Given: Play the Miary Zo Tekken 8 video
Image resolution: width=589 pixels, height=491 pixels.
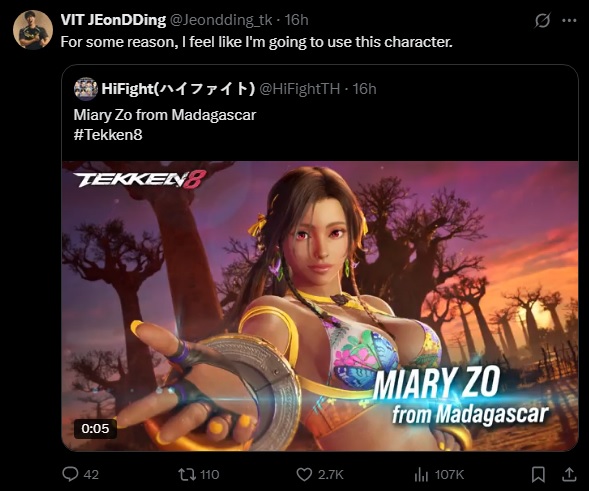Looking at the screenshot, I should [320, 306].
